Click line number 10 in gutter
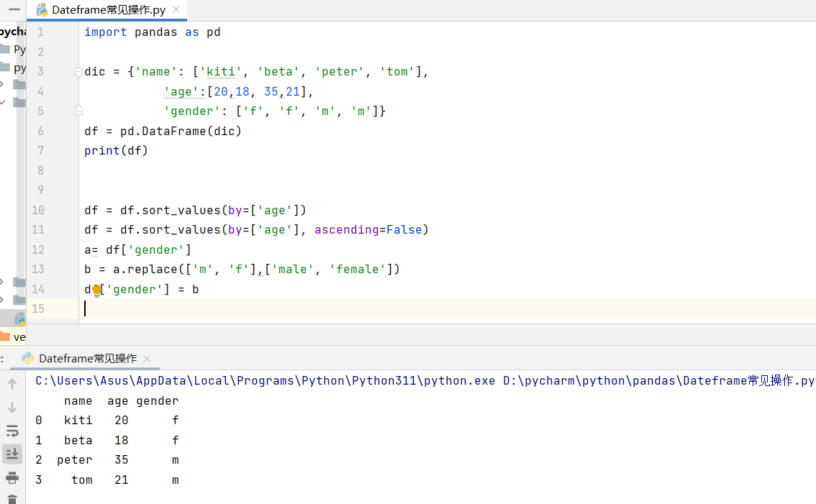Image resolution: width=816 pixels, height=504 pixels. coord(37,210)
